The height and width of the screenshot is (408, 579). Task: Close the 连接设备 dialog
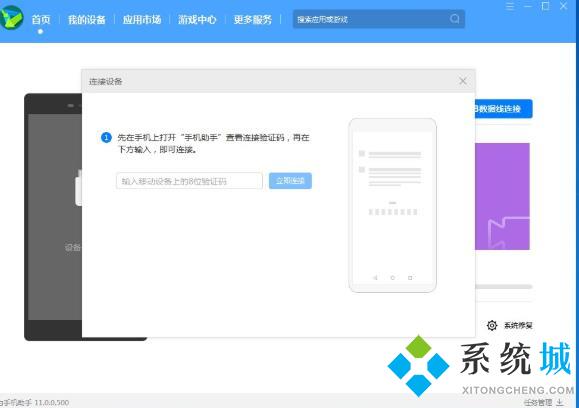[463, 81]
